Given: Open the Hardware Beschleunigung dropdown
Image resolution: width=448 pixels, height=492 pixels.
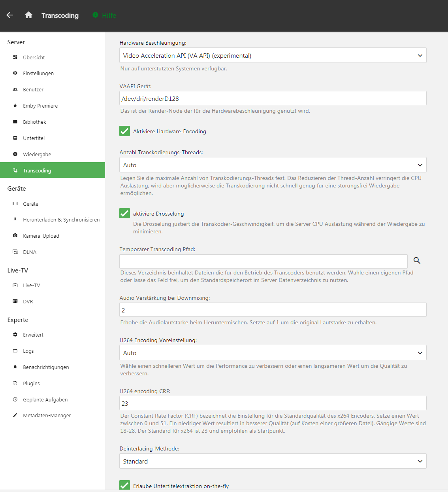Looking at the screenshot, I should tap(273, 55).
